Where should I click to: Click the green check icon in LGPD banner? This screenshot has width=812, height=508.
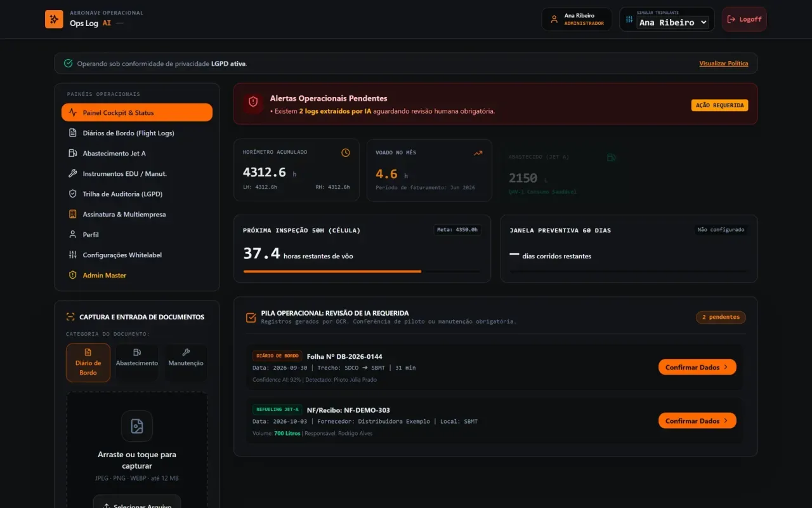pos(69,63)
